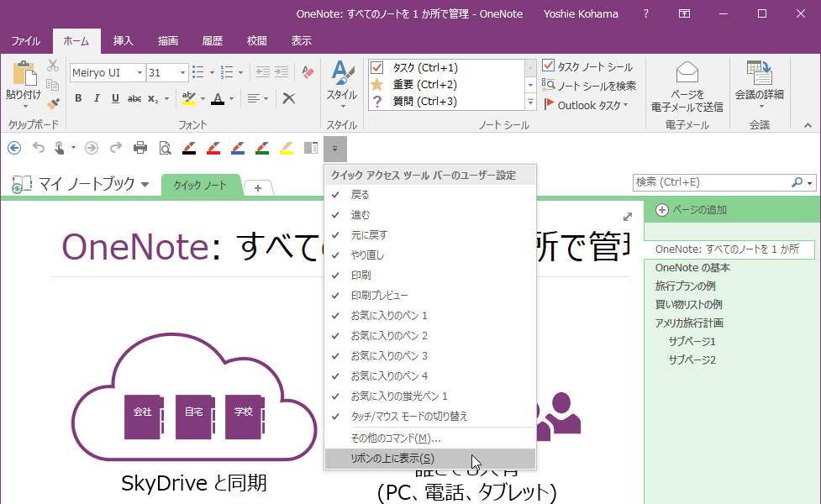Click 会議の詳細 button
Image resolution: width=821 pixels, height=504 pixels.
(x=759, y=85)
